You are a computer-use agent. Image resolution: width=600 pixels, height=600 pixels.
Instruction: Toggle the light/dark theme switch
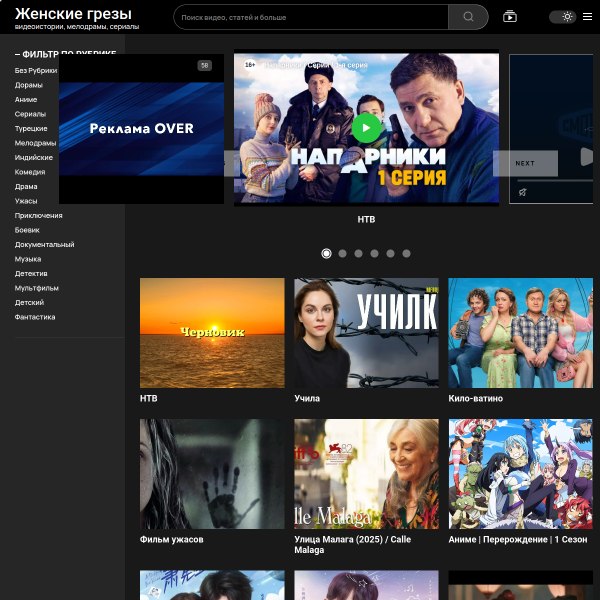tap(562, 17)
